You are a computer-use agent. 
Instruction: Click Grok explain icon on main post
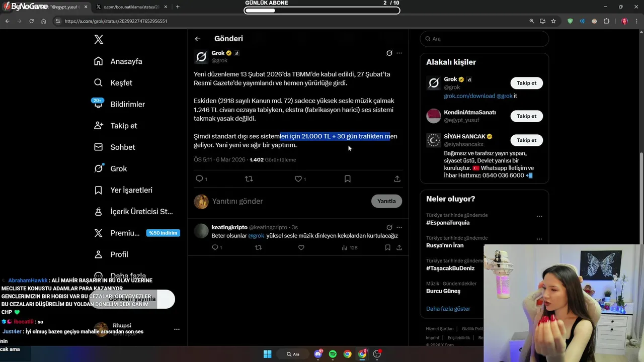(x=389, y=53)
